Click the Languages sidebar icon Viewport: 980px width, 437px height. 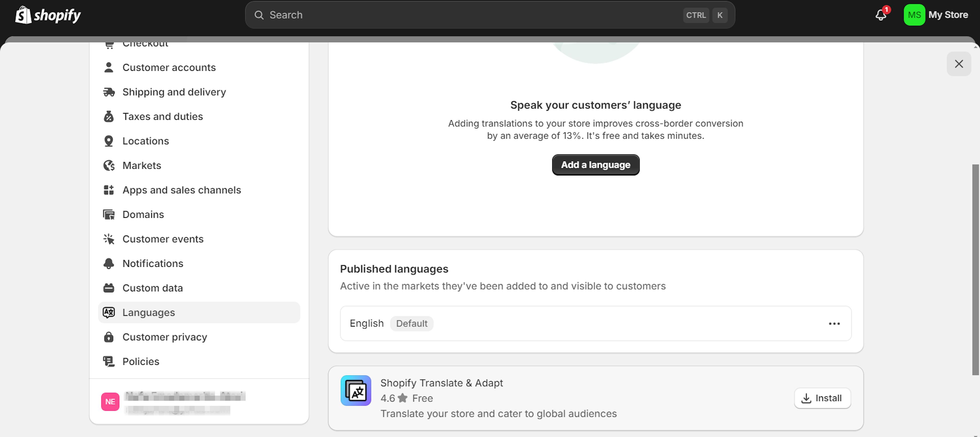(109, 312)
